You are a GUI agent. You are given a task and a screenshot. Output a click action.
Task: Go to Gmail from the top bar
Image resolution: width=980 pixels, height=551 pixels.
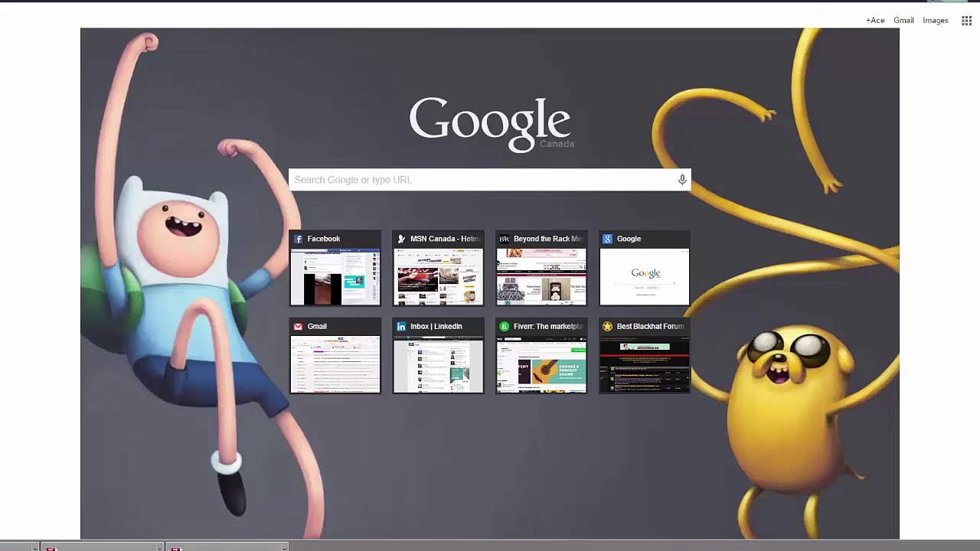click(x=903, y=21)
